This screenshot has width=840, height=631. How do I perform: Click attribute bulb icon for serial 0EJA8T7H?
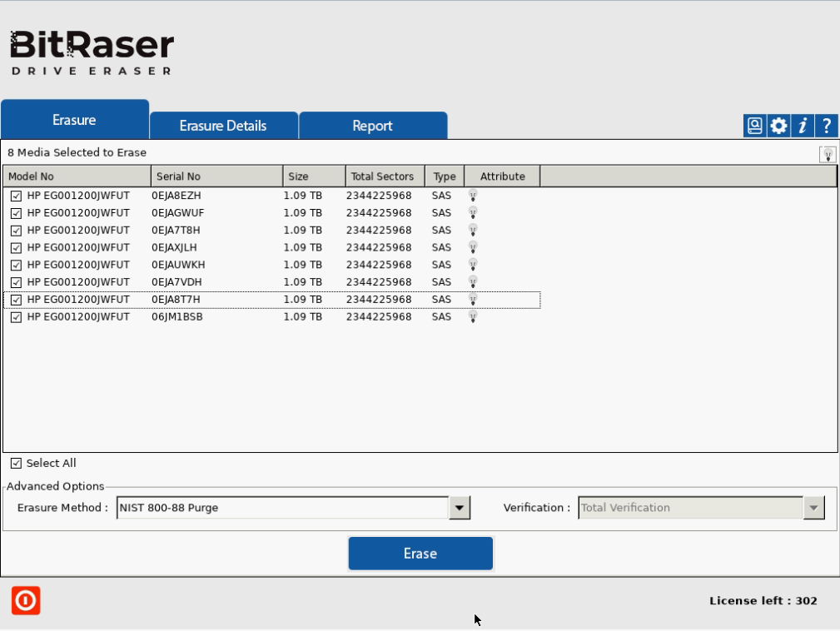473,300
